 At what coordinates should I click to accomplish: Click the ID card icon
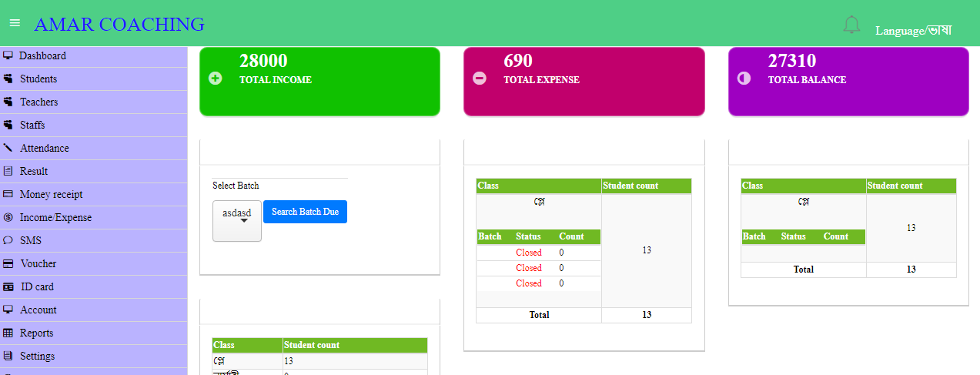pyautogui.click(x=8, y=286)
